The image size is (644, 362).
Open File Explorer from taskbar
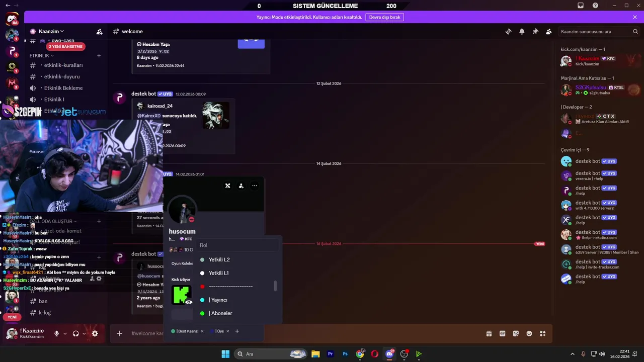coord(315,354)
